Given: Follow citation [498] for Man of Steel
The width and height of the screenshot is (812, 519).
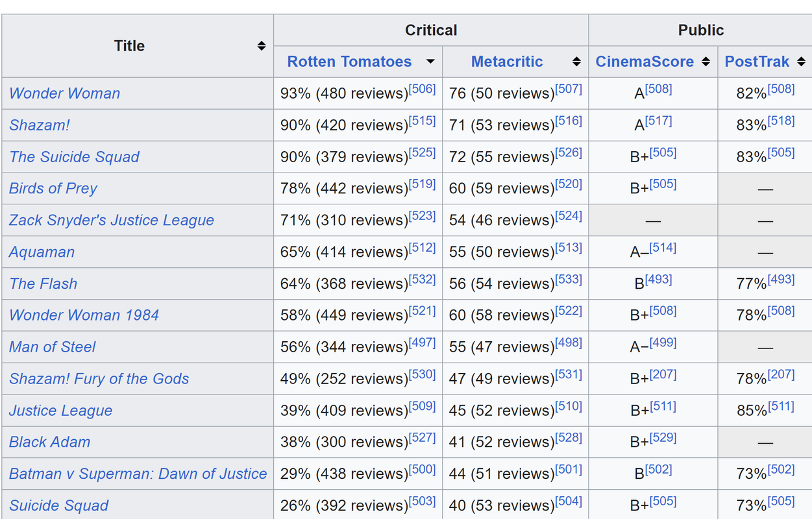Looking at the screenshot, I should 569,343.
